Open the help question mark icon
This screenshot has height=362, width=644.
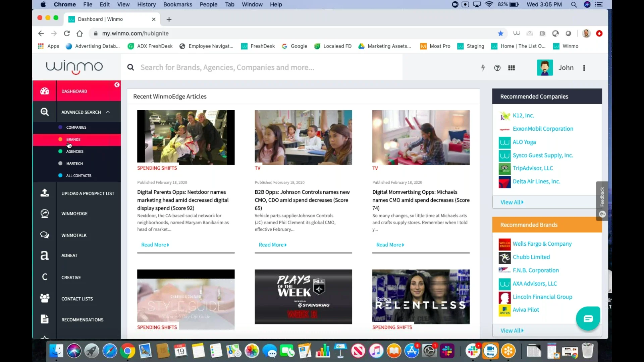pyautogui.click(x=497, y=68)
